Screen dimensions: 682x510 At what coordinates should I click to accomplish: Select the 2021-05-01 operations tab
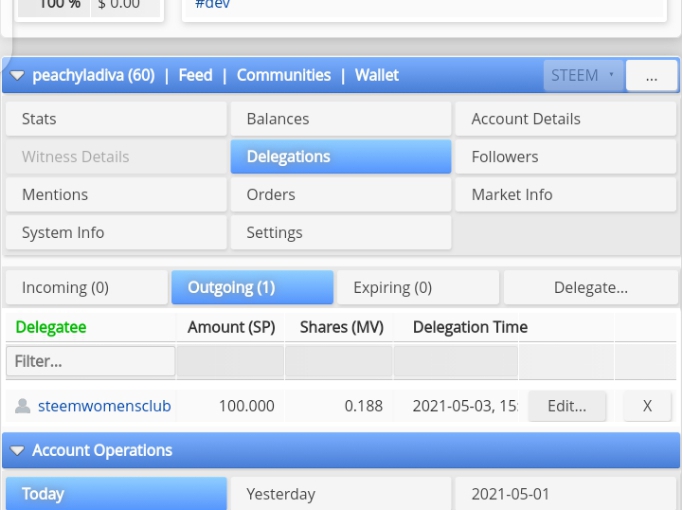(x=565, y=493)
